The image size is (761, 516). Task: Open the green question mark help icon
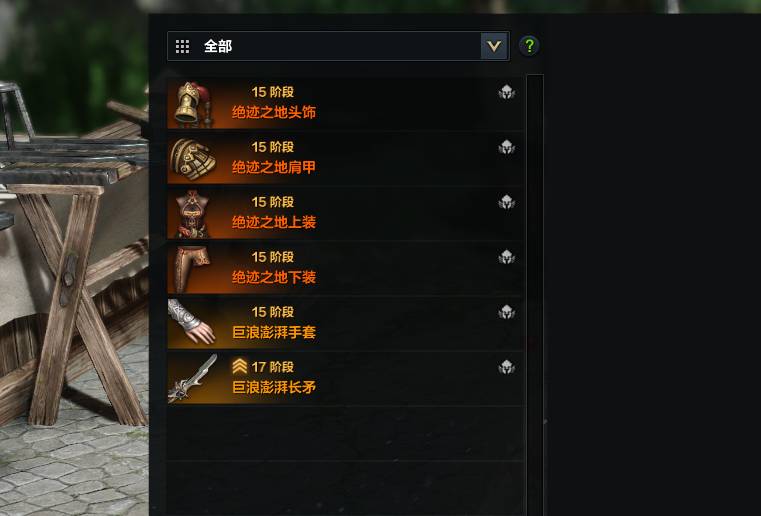[x=529, y=46]
